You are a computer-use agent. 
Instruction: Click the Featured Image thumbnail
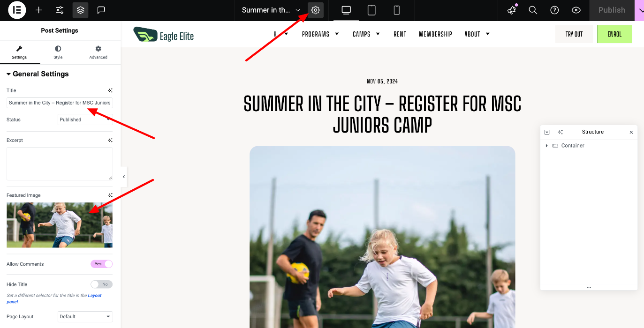click(x=60, y=225)
